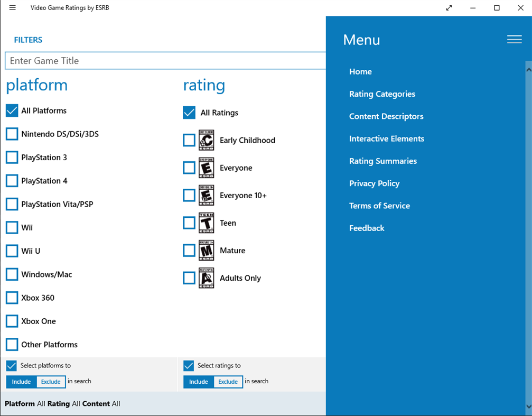Uncheck the All Ratings checkbox

(189, 113)
